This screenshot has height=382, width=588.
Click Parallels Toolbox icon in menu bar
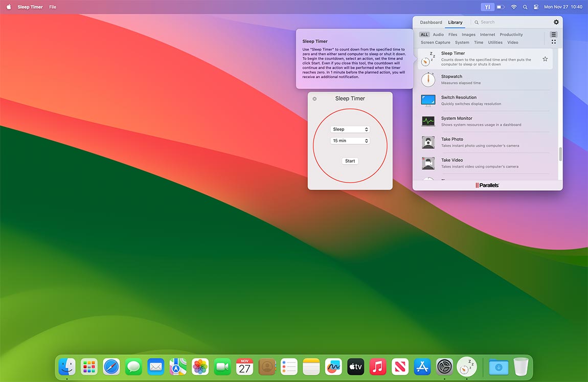click(x=487, y=7)
